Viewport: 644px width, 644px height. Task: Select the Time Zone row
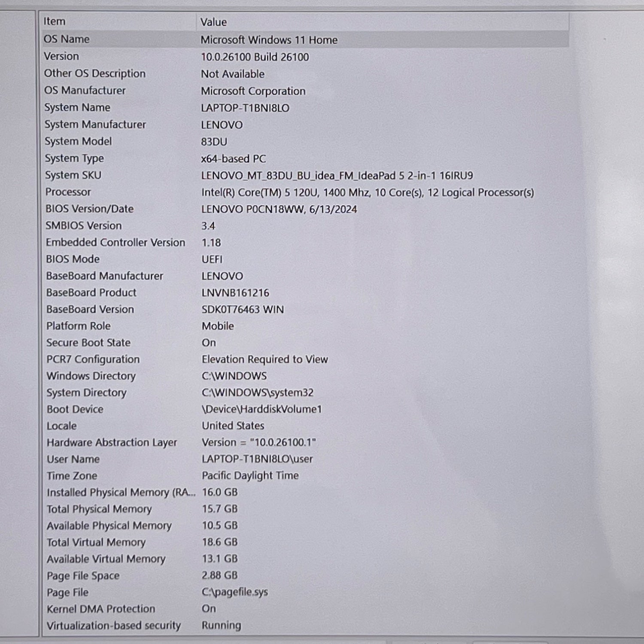72,476
